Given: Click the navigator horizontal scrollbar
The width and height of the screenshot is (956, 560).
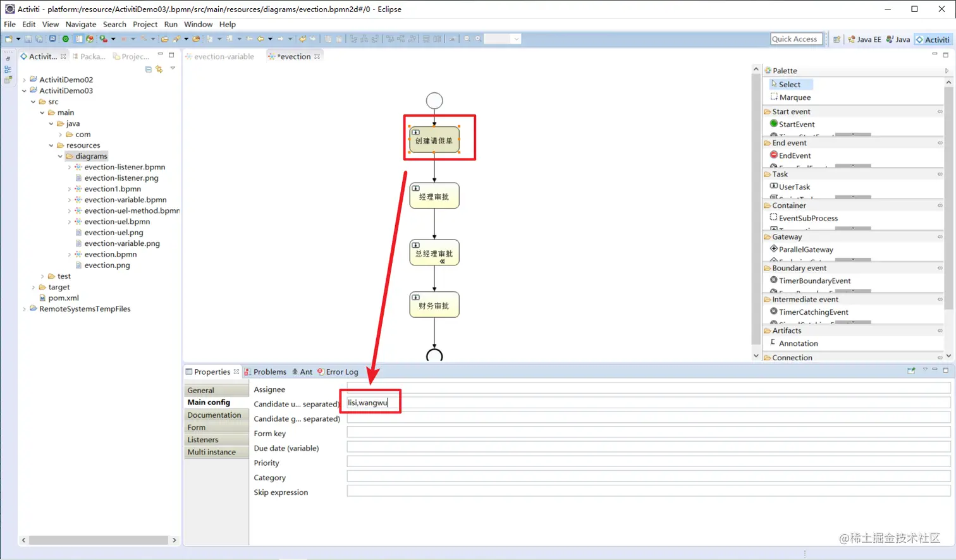Looking at the screenshot, I should tap(99, 540).
